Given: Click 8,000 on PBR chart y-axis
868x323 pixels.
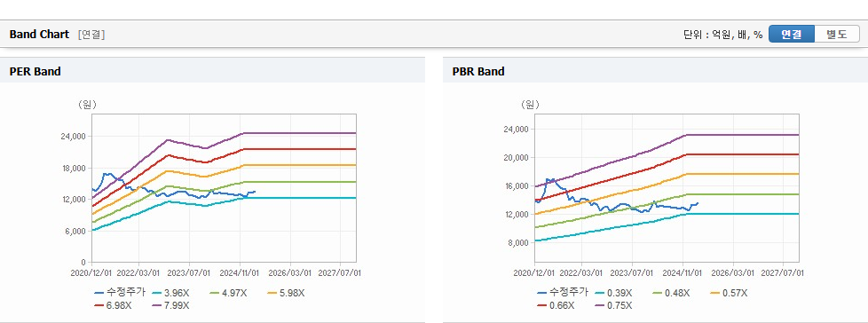Looking at the screenshot, I should pos(518,243).
